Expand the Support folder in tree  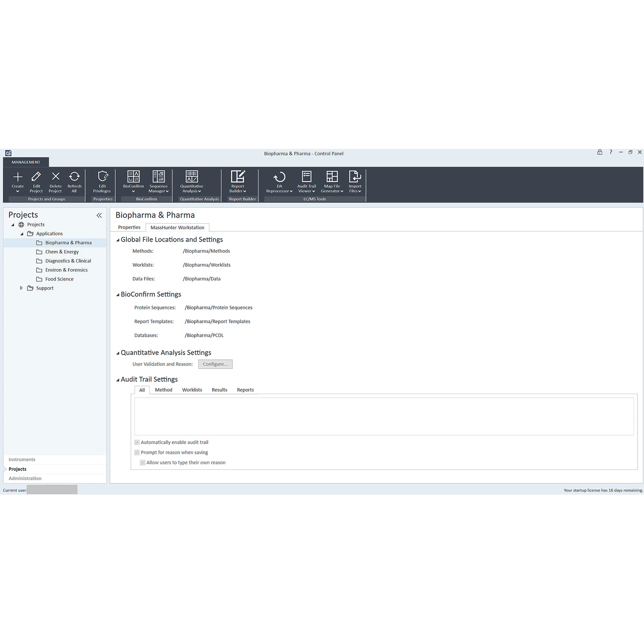click(x=21, y=288)
